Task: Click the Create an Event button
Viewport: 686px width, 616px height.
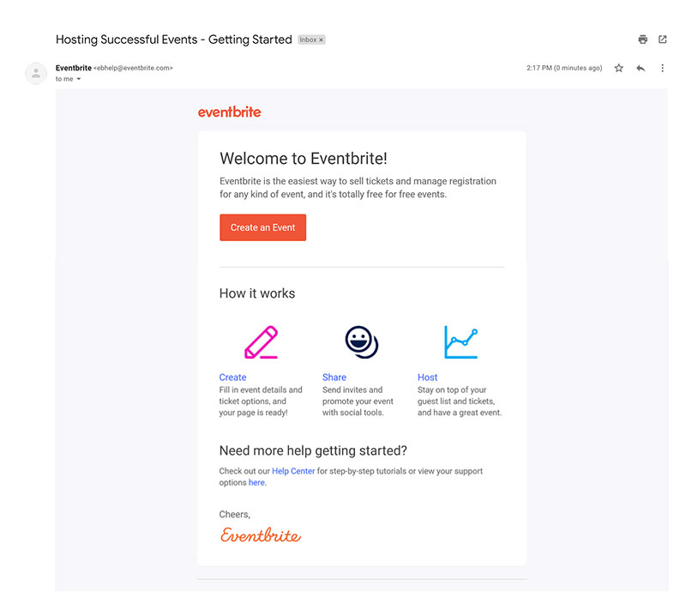Action: click(263, 227)
